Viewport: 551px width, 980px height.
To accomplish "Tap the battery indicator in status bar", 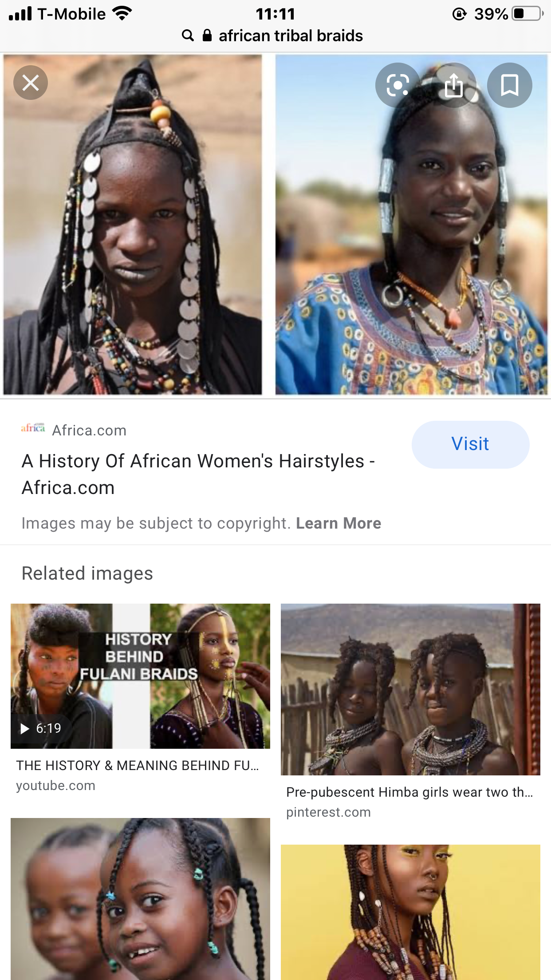I will coord(527,14).
